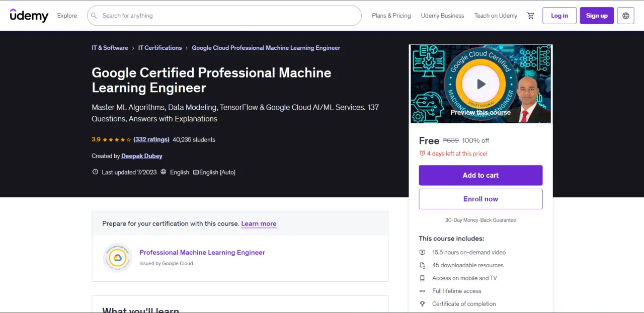This screenshot has height=313, width=644.
Task: Click the Udemy logo
Action: click(x=29, y=15)
